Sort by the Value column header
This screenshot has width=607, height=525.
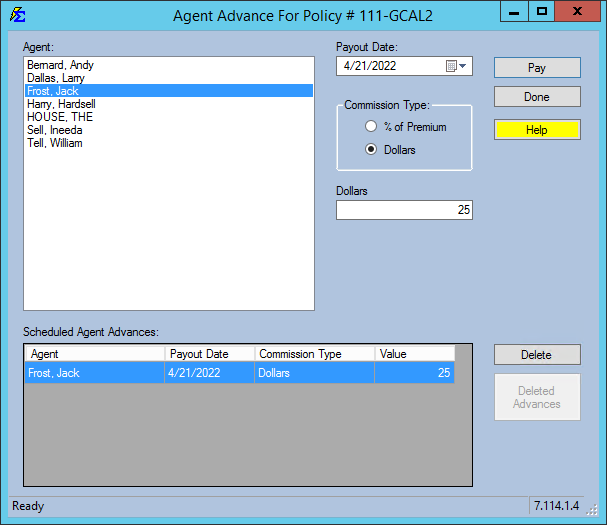415,354
